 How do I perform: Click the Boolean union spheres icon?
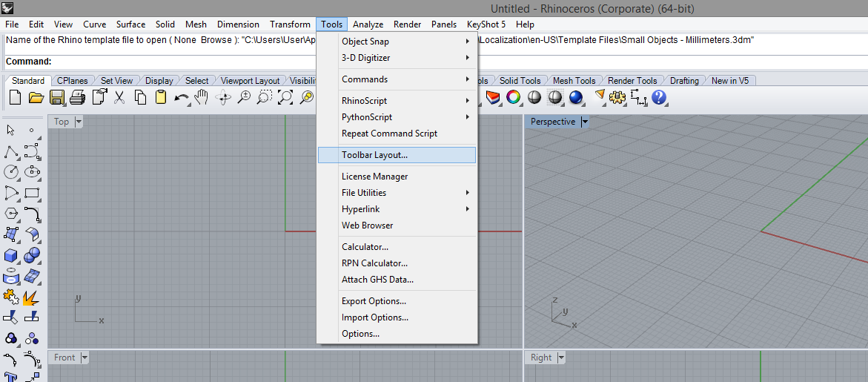tap(32, 255)
